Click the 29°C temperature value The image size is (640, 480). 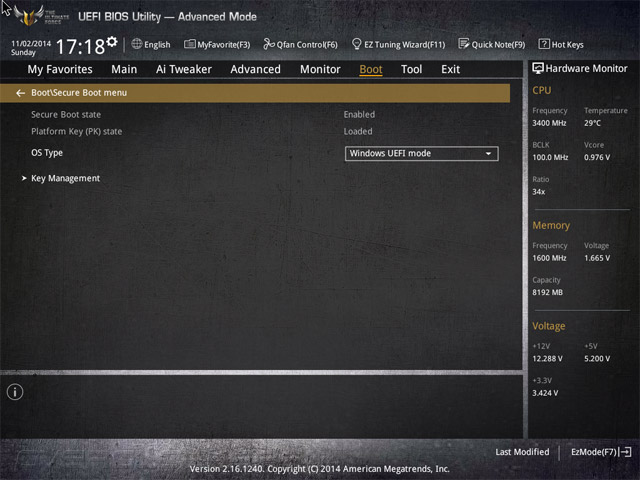[592, 123]
